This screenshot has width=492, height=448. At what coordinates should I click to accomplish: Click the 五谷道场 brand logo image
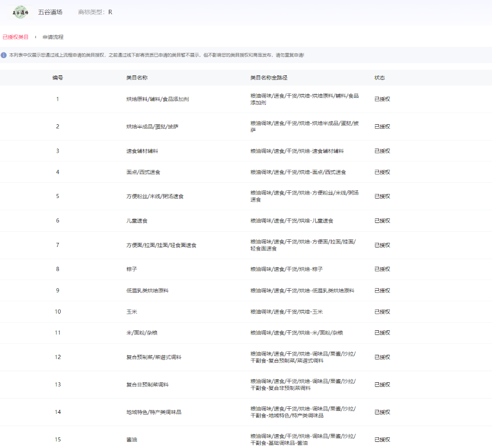pyautogui.click(x=20, y=12)
